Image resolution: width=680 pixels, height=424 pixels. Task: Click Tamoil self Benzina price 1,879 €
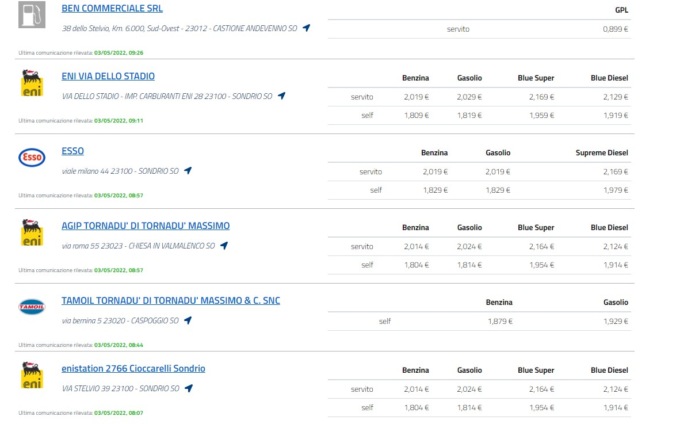500,321
